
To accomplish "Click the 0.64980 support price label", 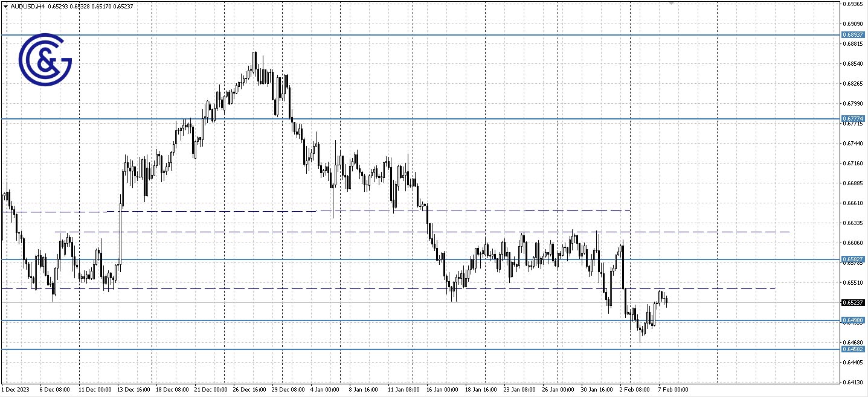I will 852,320.
